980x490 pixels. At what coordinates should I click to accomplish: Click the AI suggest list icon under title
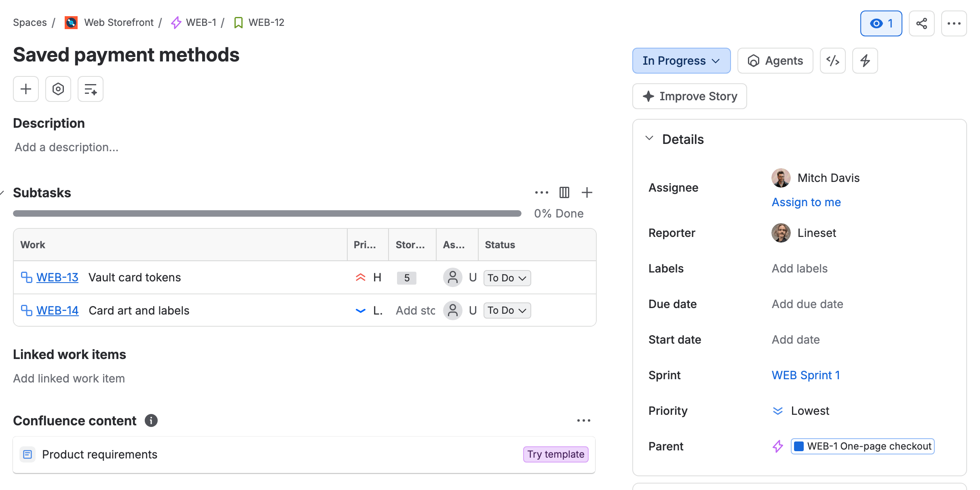click(91, 89)
